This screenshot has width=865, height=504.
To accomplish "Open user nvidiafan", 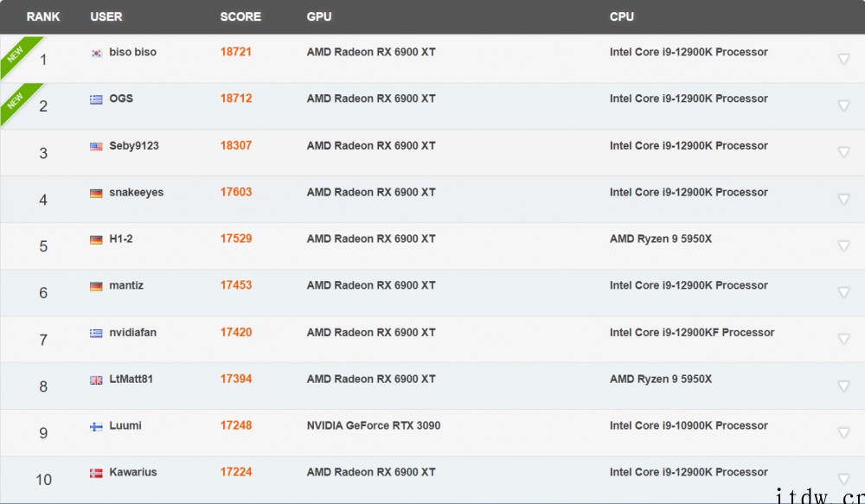I will point(133,332).
